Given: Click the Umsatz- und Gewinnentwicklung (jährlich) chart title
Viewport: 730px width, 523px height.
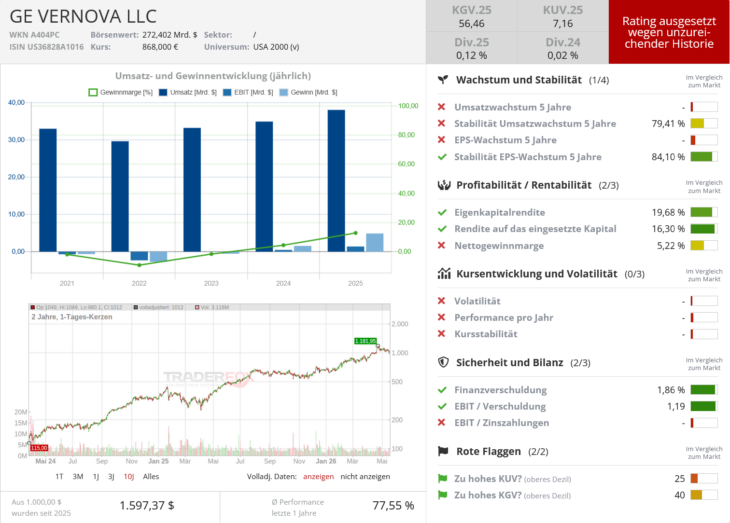Looking at the screenshot, I should [213, 75].
